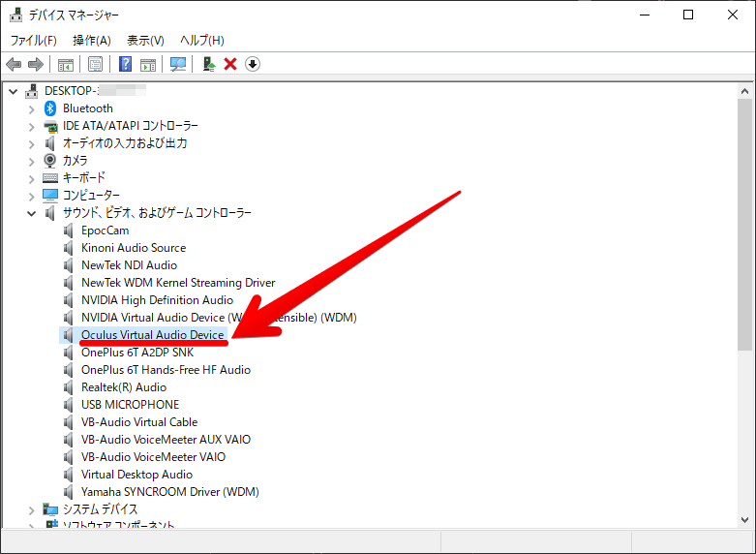The height and width of the screenshot is (554, 756).
Task: Expand the システム デバイス category
Action: click(31, 509)
